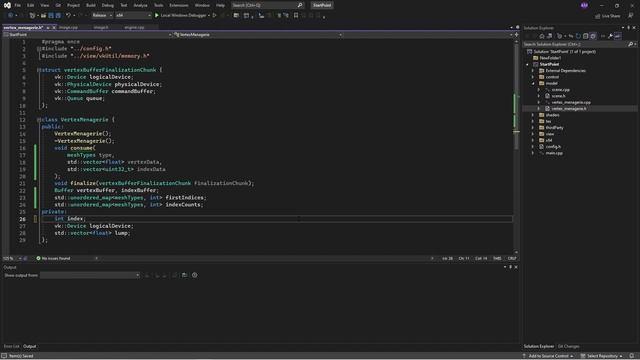Click the StartPoint title bar button
This screenshot has height=360, width=640.
[x=322, y=5]
